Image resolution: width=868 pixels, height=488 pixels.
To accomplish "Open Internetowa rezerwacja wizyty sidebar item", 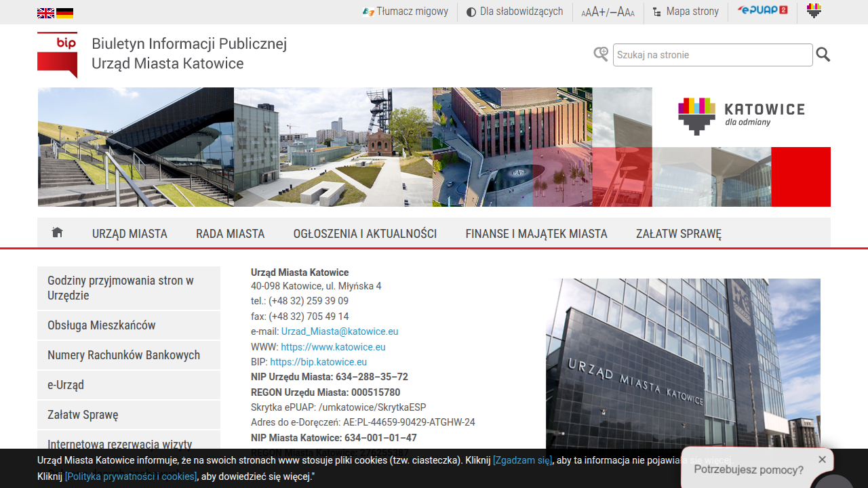I will click(129, 445).
